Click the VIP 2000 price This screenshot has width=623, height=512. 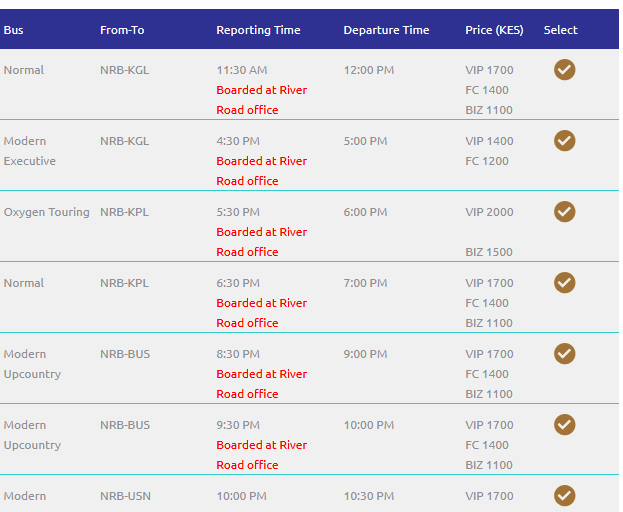(x=489, y=212)
